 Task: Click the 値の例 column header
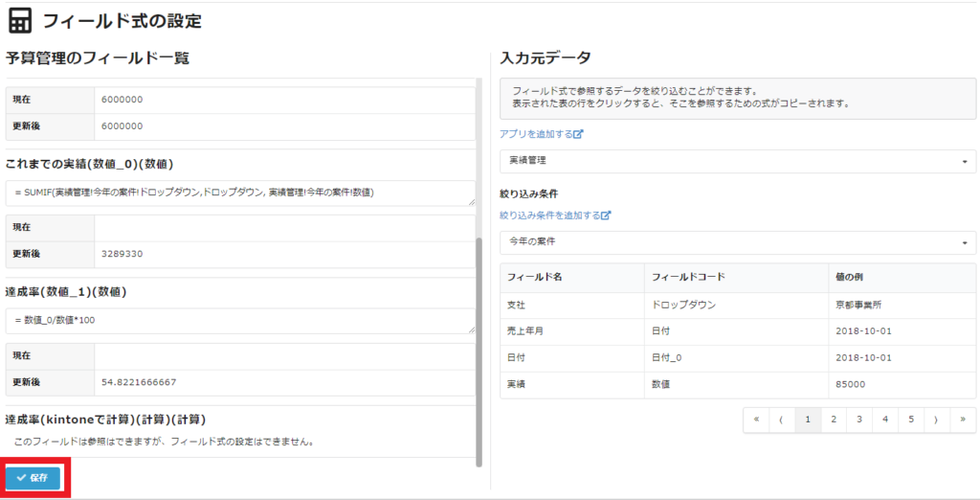(x=902, y=277)
